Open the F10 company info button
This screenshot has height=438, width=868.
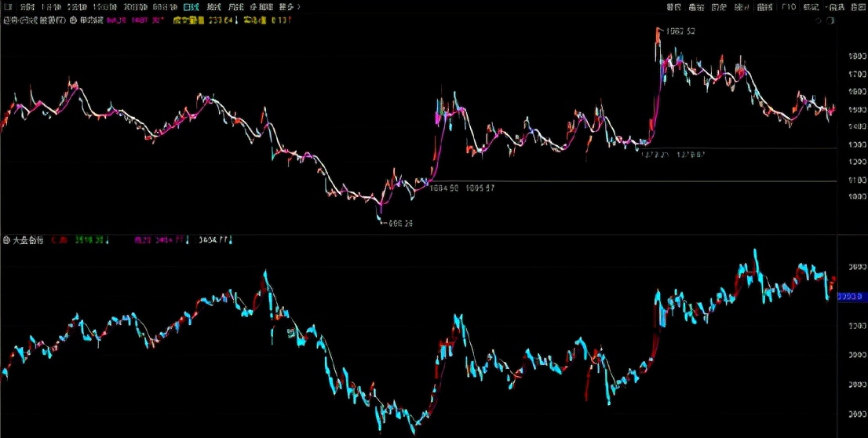(x=789, y=7)
